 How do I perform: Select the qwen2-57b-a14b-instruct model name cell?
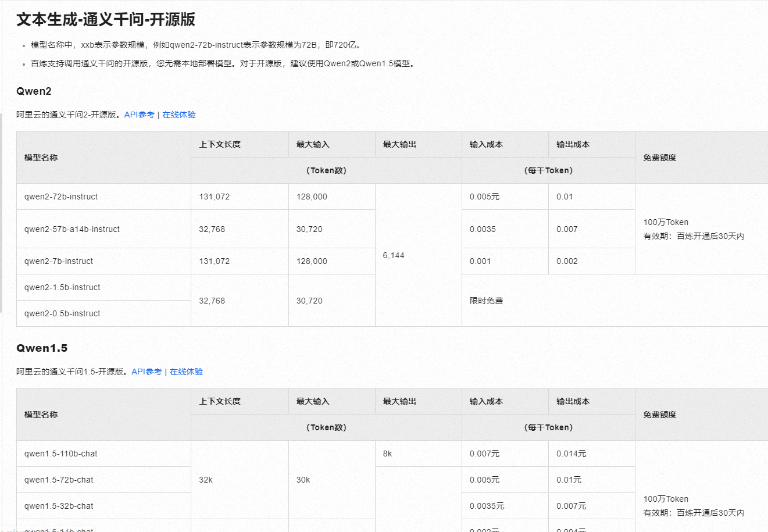point(104,229)
